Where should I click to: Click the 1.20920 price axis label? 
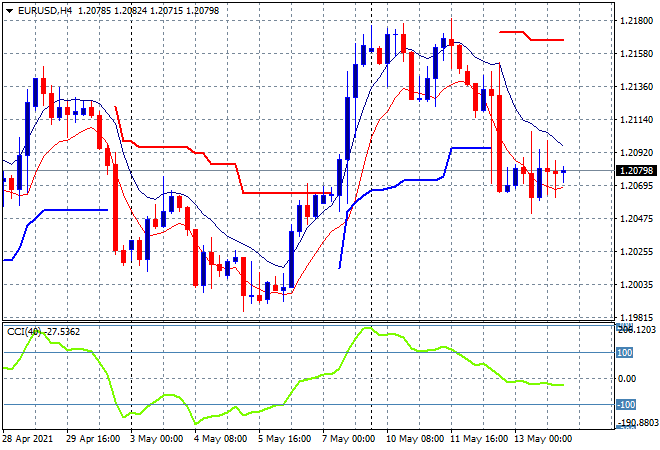(x=637, y=153)
